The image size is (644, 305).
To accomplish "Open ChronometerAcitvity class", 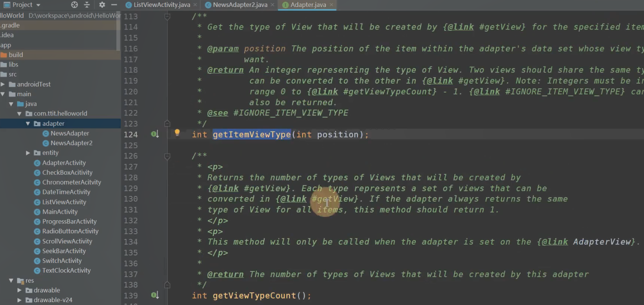I will [72, 183].
